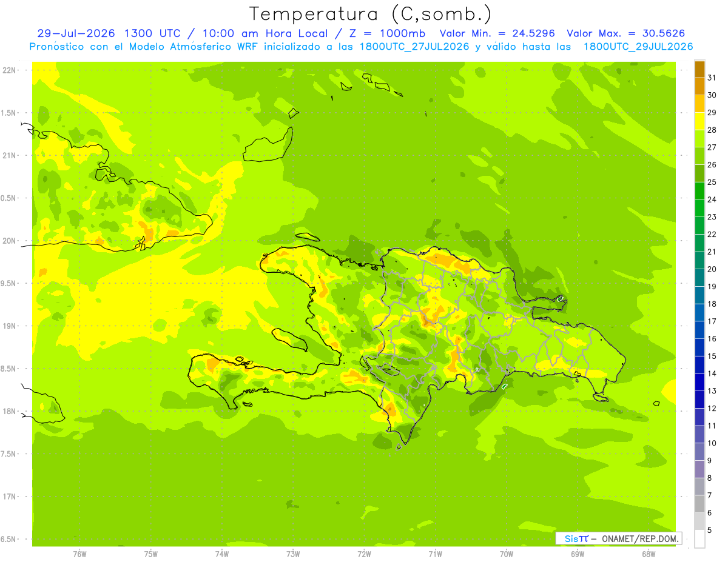Click the "31" color bar label

tap(712, 78)
